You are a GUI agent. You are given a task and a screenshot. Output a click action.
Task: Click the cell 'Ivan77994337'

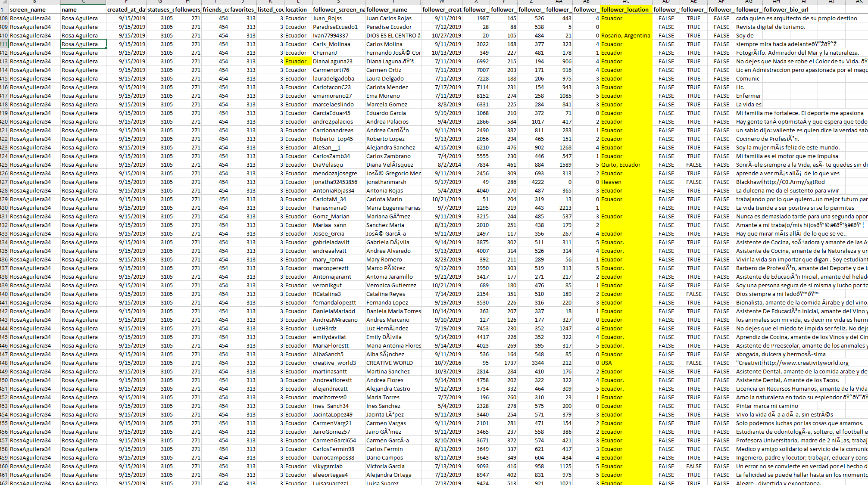(338, 35)
